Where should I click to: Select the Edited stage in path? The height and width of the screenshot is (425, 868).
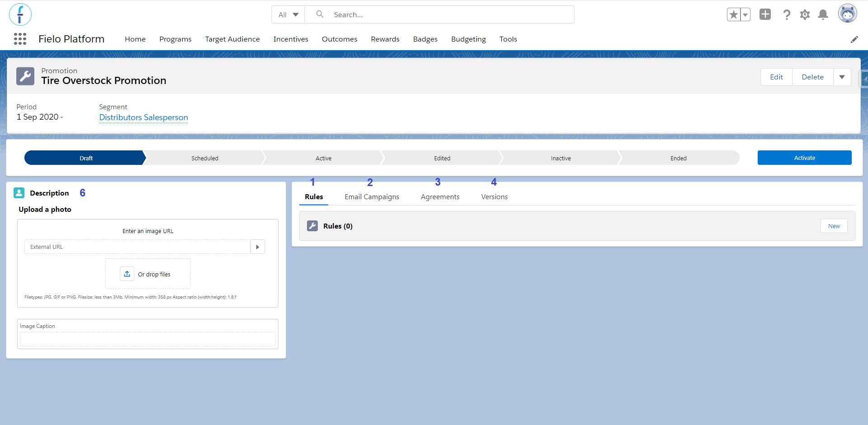442,158
